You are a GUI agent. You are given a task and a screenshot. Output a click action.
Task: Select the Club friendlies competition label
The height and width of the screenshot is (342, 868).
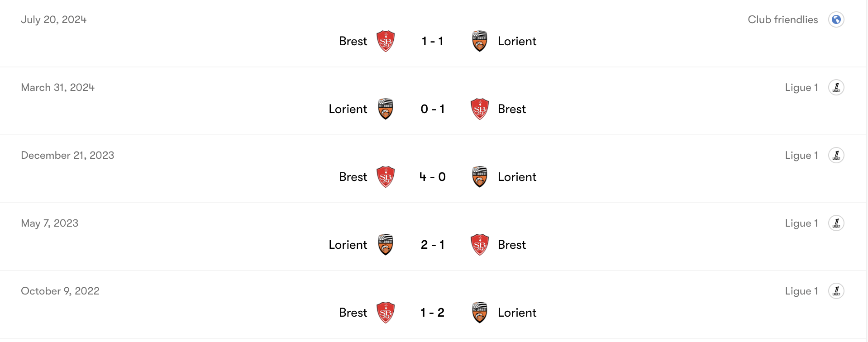[x=782, y=19]
